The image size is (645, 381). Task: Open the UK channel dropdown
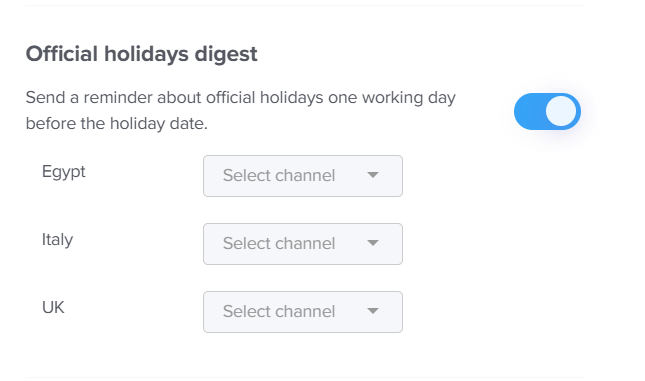pyautogui.click(x=303, y=312)
